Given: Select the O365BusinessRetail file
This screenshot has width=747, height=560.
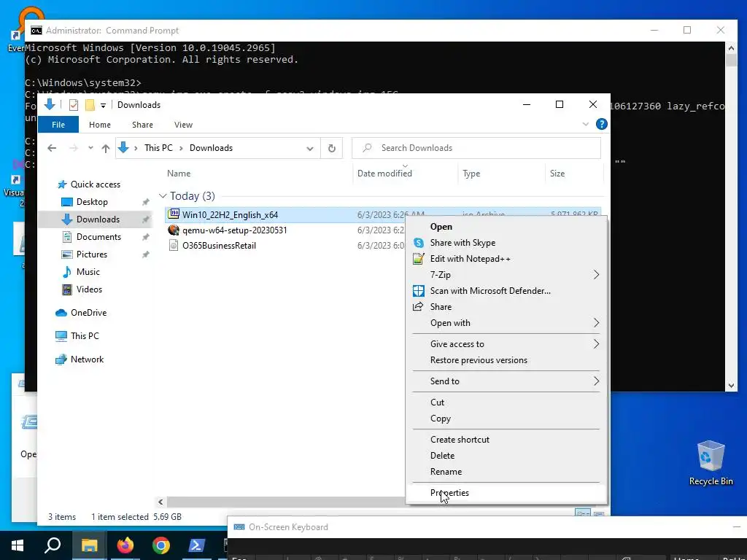Looking at the screenshot, I should click(219, 246).
